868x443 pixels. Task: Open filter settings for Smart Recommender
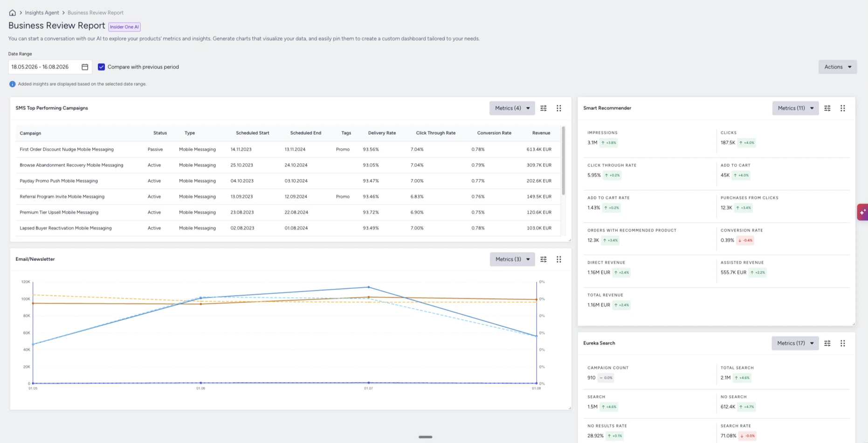(827, 108)
